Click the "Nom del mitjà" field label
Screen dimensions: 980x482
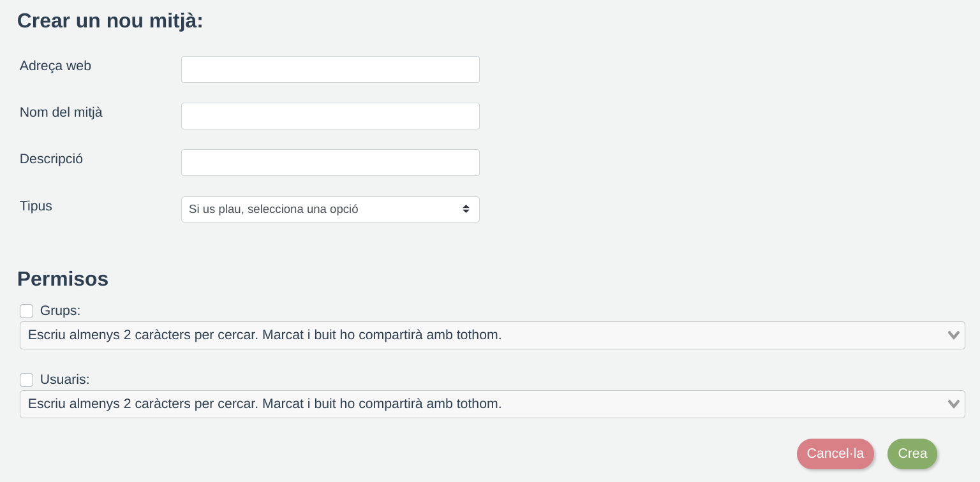[61, 112]
